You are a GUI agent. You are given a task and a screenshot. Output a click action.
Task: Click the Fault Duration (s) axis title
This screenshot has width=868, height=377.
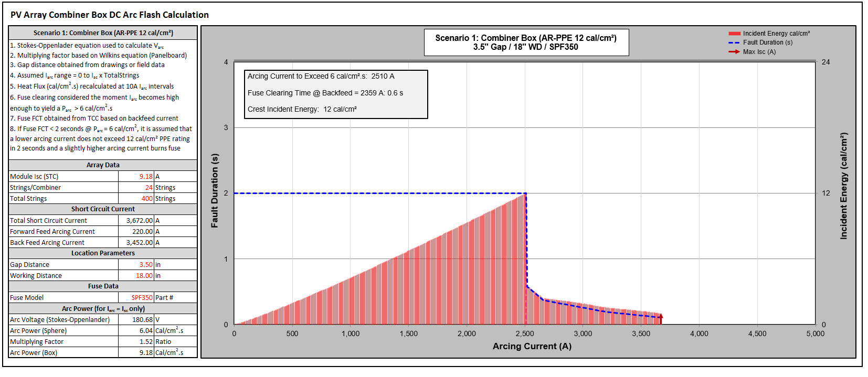pos(214,190)
